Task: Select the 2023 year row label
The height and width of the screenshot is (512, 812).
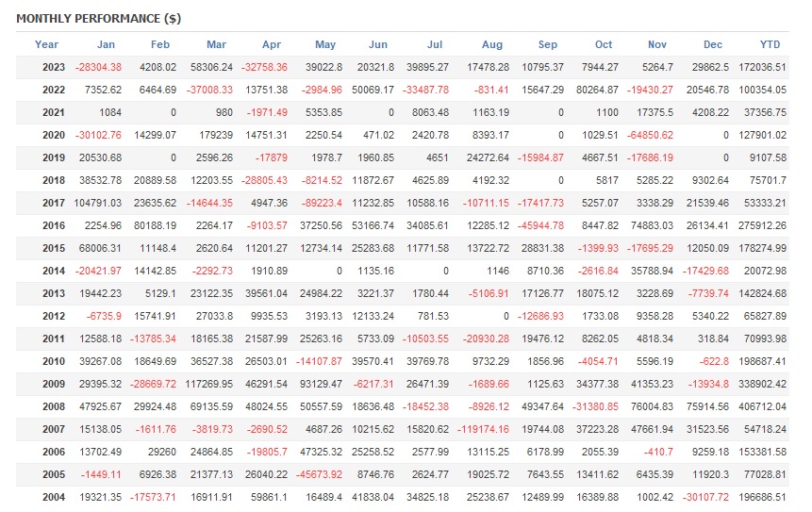Action: 53,67
